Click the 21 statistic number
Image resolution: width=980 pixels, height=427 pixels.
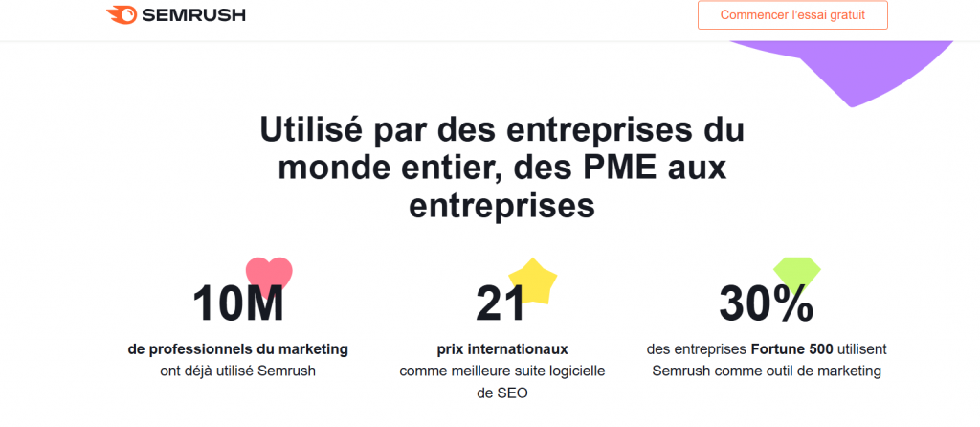click(500, 304)
